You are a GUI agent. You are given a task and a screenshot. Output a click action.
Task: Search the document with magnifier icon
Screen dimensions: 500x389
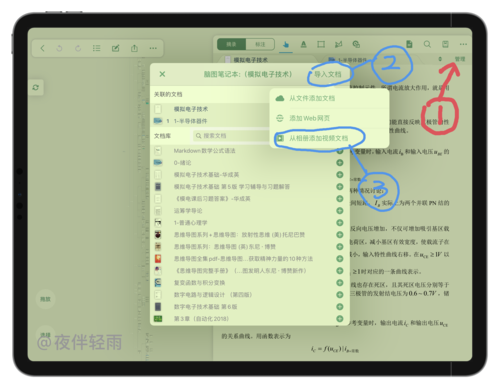tap(427, 44)
